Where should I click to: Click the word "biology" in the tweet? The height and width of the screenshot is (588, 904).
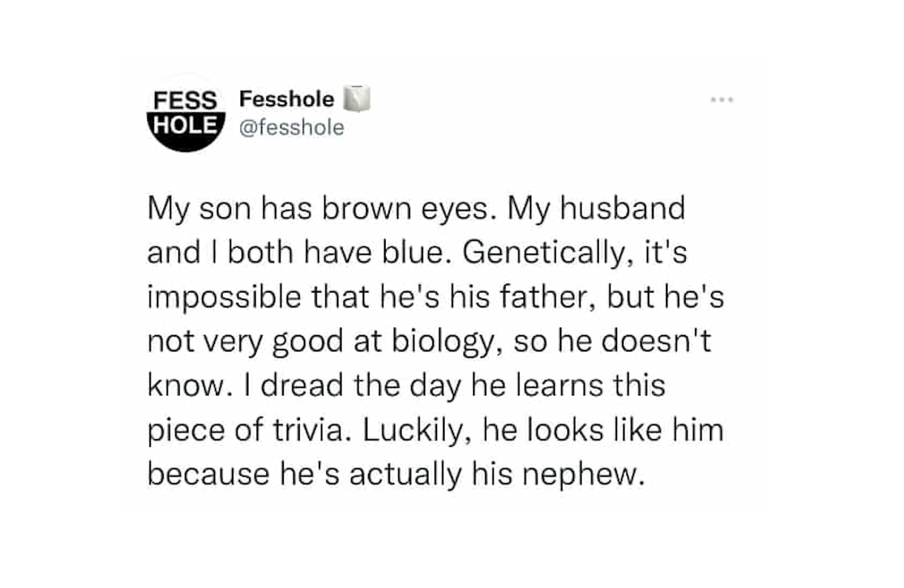click(442, 341)
